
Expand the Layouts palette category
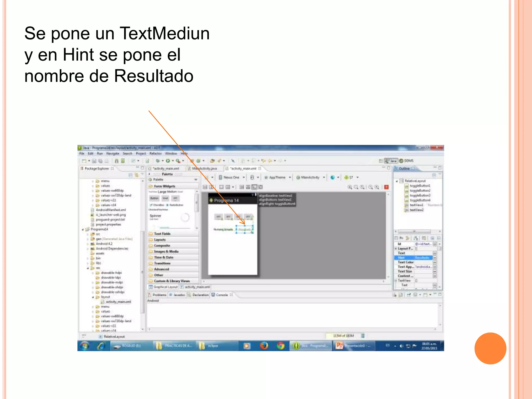173,240
